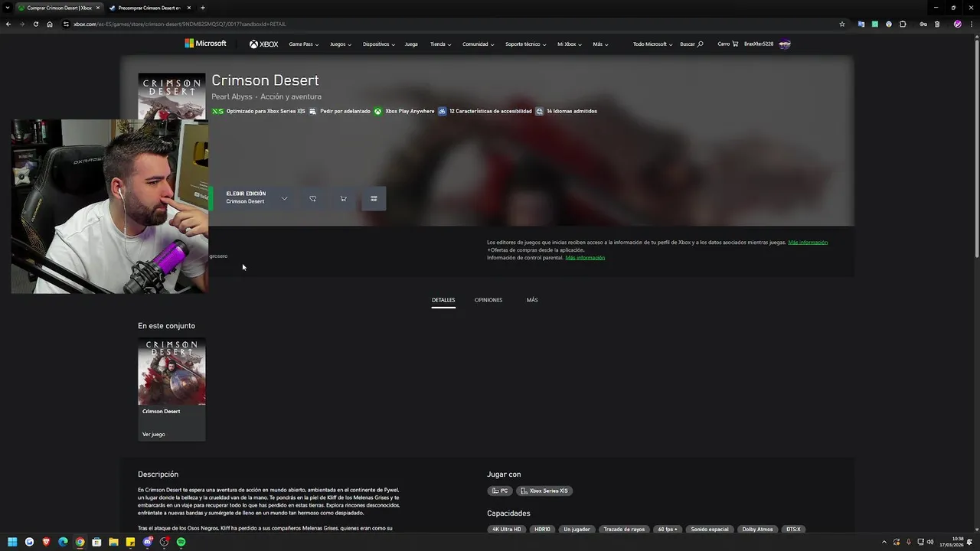
Task: Open the tab search dropdown arrow
Action: [x=8, y=8]
